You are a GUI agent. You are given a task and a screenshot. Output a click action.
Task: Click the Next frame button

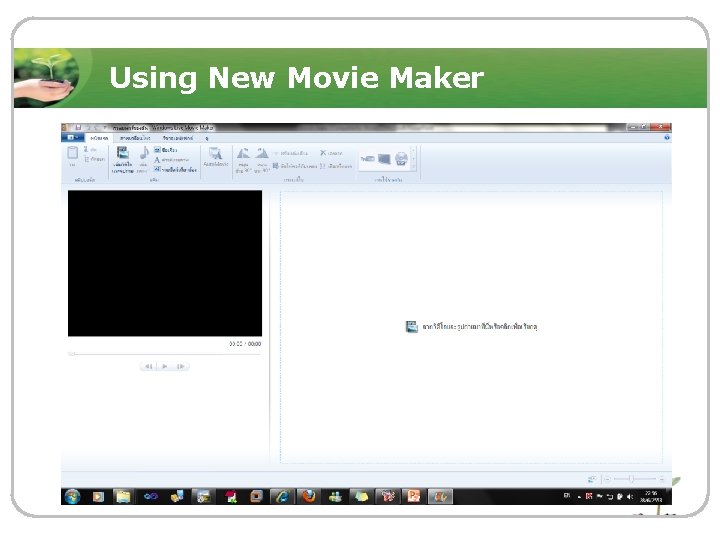(181, 366)
